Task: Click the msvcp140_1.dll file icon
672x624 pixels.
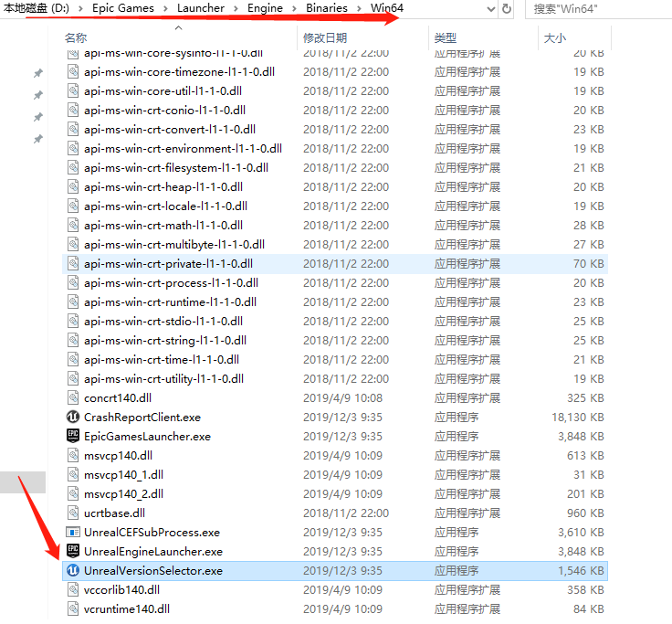Action: (73, 475)
